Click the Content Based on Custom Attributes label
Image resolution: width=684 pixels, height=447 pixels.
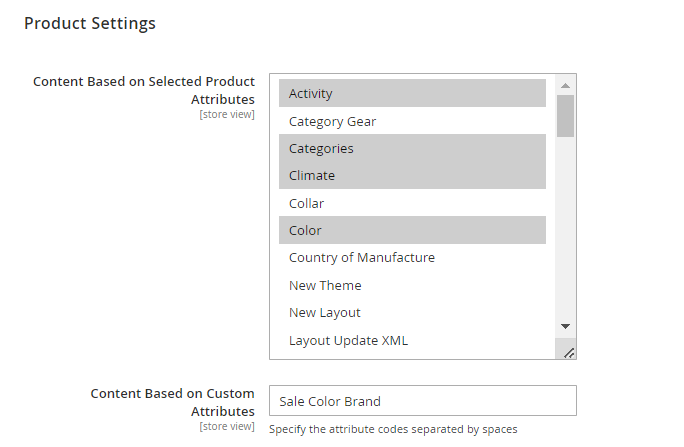coord(173,402)
